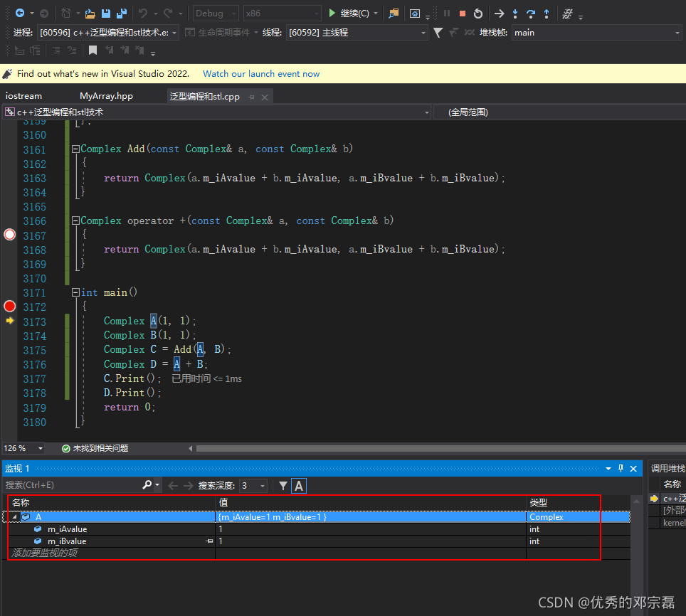
Task: Step Into the next statement
Action: point(515,14)
